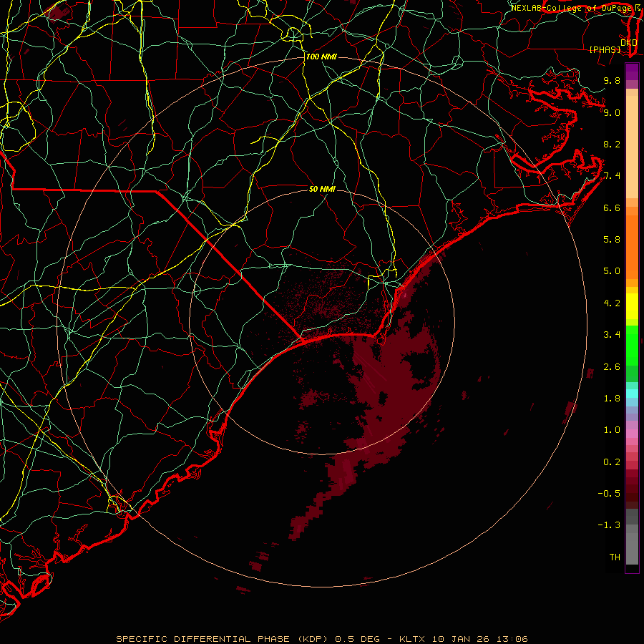The image size is (644, 644).
Task: Click the 4.2 scale value
Action: point(612,303)
